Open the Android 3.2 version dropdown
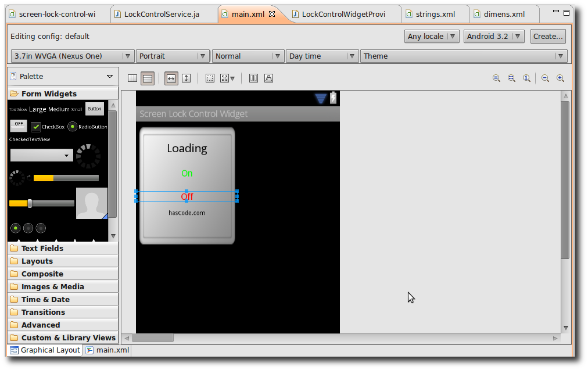 (x=493, y=36)
